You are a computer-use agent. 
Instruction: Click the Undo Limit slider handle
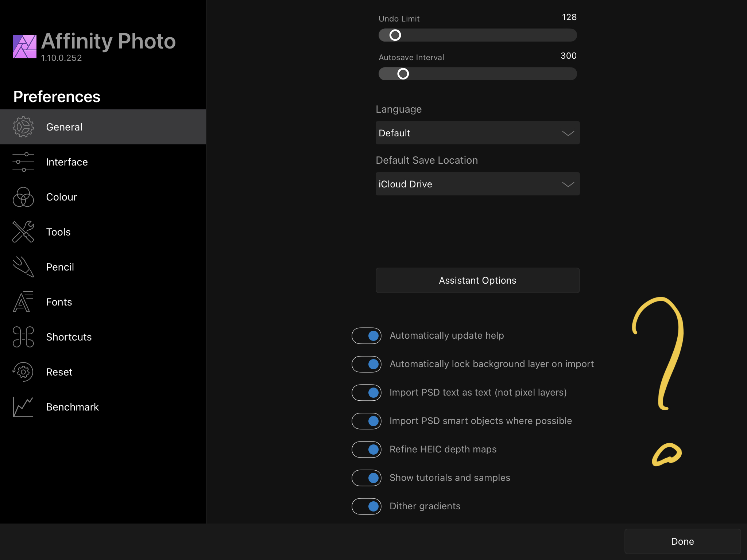(x=395, y=35)
